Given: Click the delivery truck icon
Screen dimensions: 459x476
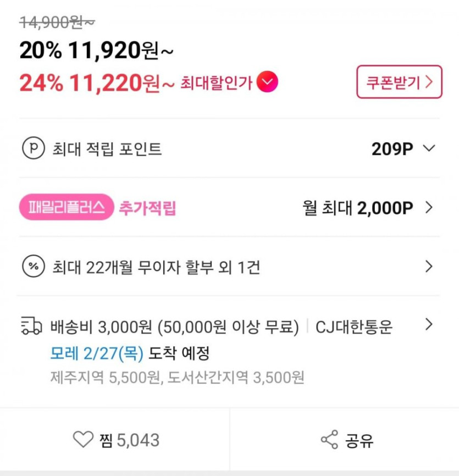Looking at the screenshot, I should click(31, 326).
